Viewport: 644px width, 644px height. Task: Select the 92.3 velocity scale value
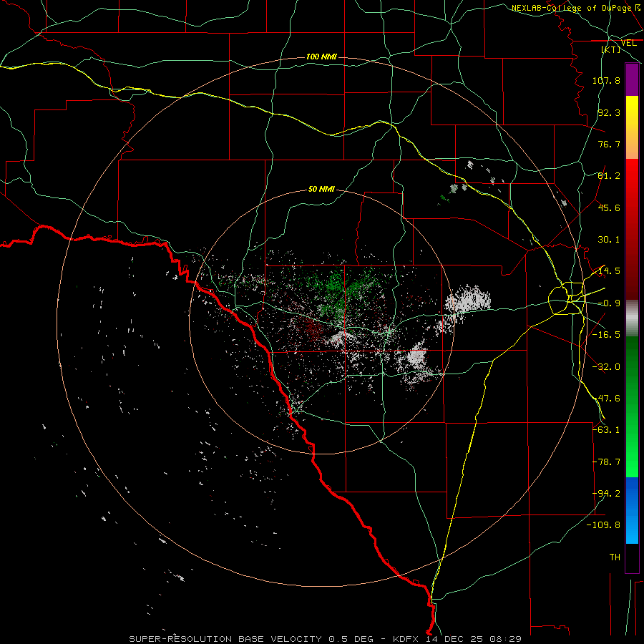point(609,112)
